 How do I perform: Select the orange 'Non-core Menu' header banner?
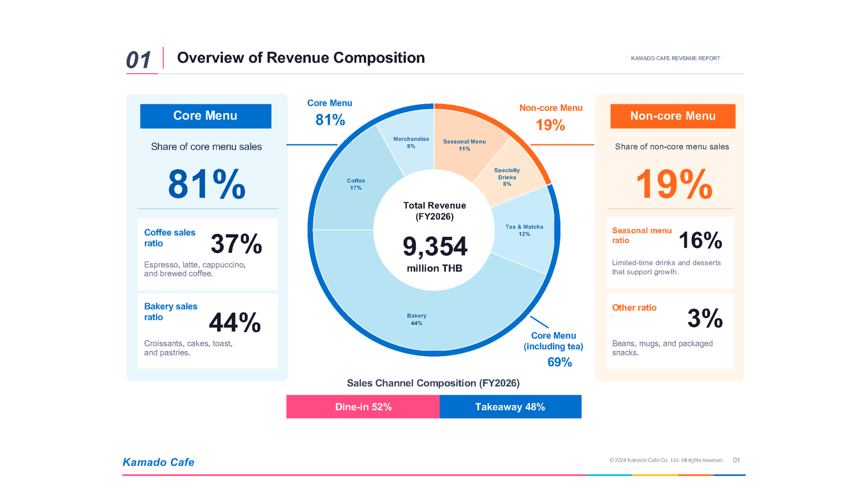tap(673, 116)
